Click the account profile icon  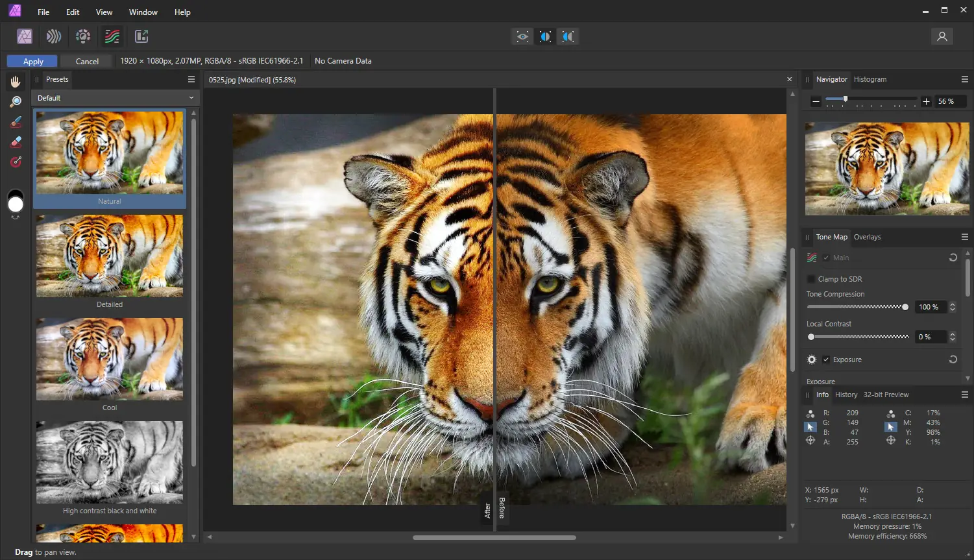click(942, 36)
